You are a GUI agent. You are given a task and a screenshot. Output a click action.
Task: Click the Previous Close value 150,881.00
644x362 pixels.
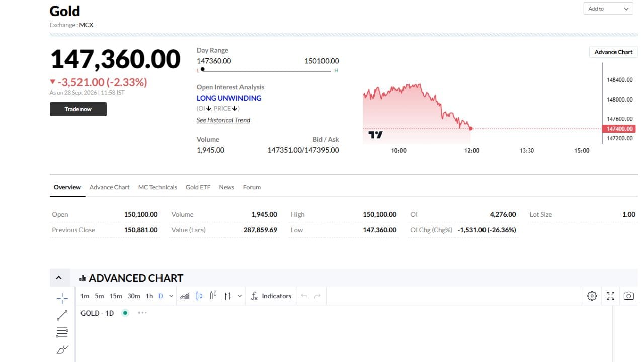[141, 230]
